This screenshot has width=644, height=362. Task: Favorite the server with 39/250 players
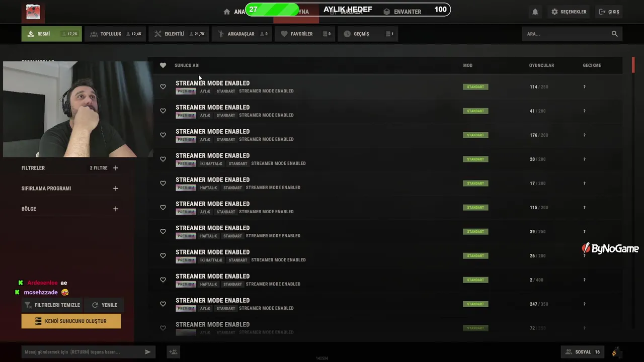[x=163, y=232]
